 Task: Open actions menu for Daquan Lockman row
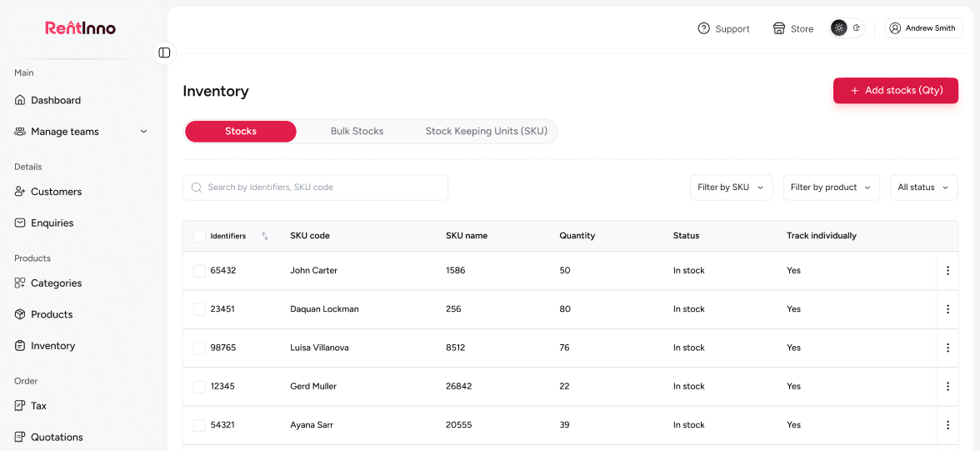coord(947,309)
